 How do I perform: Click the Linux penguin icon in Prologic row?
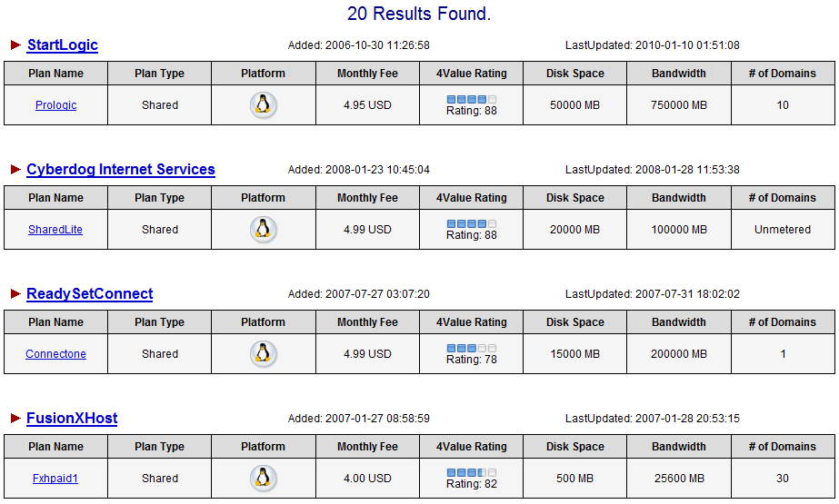click(263, 104)
